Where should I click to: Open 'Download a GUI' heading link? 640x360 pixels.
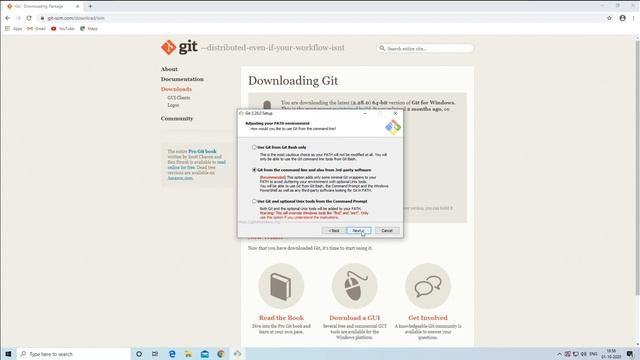355,318
